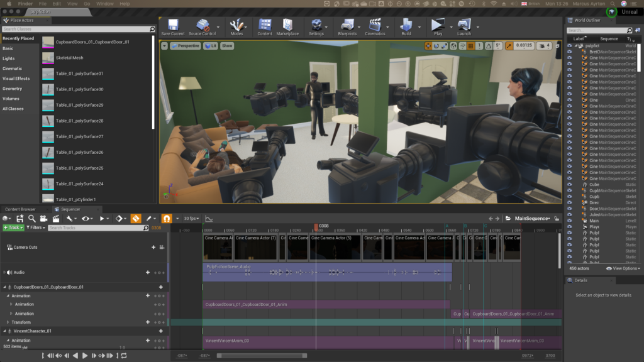The width and height of the screenshot is (644, 362).
Task: Click the Sequencer pencil edit icon
Action: pyautogui.click(x=148, y=219)
